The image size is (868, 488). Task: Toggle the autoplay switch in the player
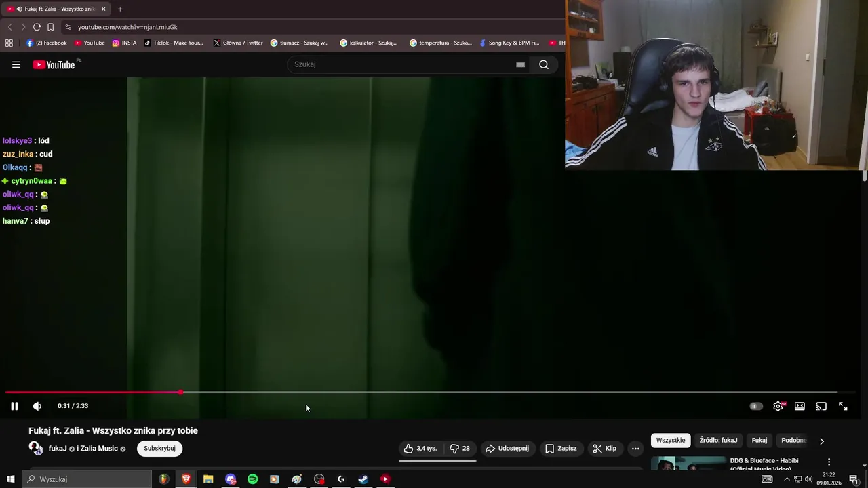coord(756,406)
